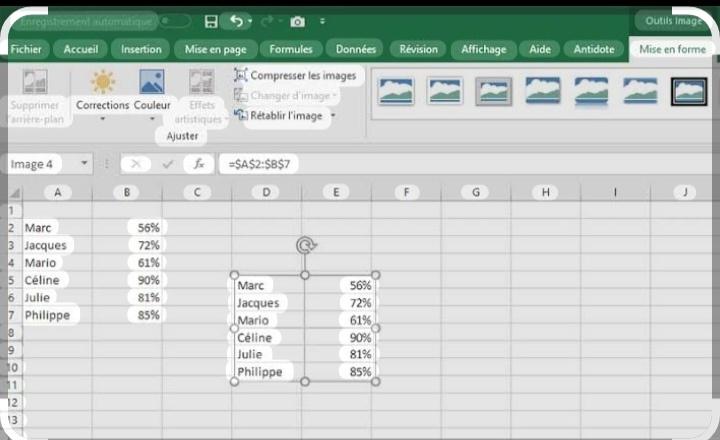Expand the Name Box dropdown arrow
Image resolution: width=720 pixels, height=440 pixels.
[84, 163]
